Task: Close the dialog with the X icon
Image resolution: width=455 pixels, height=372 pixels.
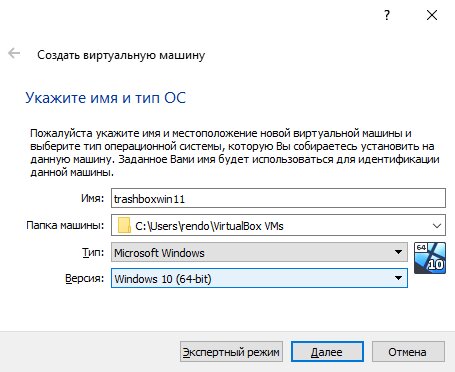Action: tap(432, 15)
